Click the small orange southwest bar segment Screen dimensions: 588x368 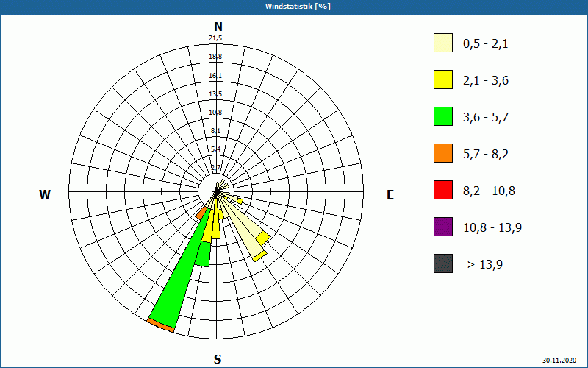pyautogui.click(x=201, y=213)
